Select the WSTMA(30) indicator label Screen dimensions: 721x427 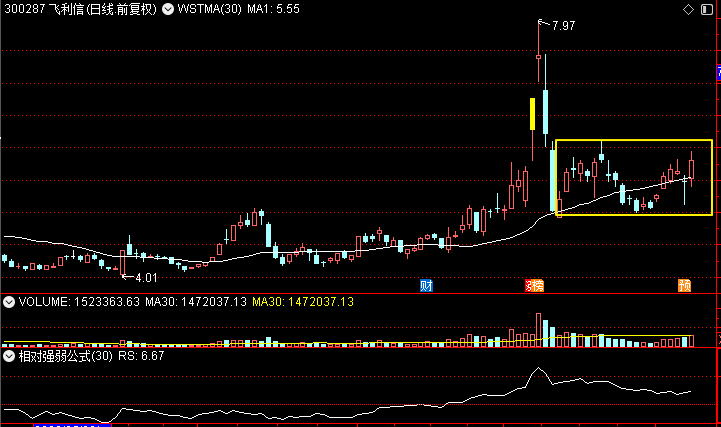209,9
